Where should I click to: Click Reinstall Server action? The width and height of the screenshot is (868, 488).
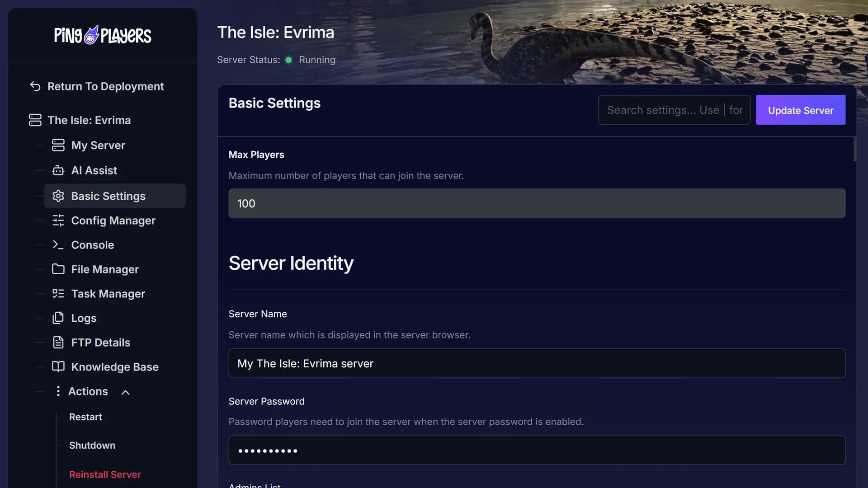click(x=105, y=474)
